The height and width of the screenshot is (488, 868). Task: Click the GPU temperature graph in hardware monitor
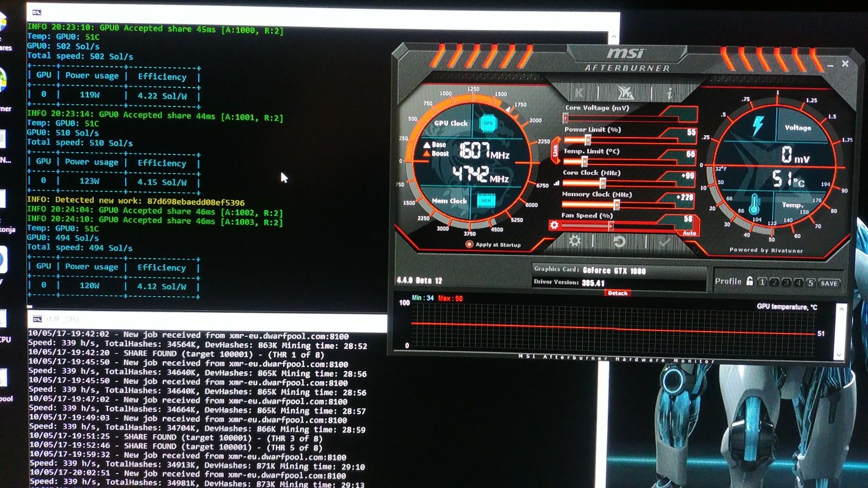coord(613,329)
